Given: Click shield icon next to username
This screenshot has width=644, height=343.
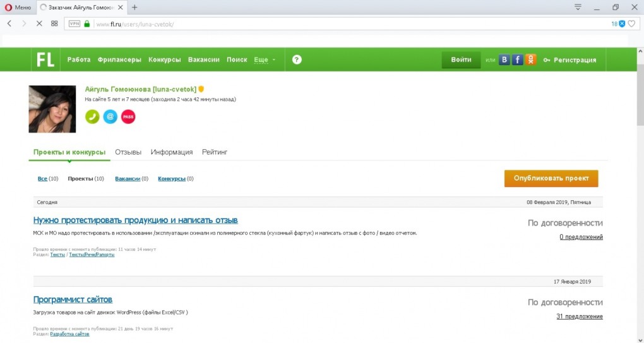Looking at the screenshot, I should 201,89.
